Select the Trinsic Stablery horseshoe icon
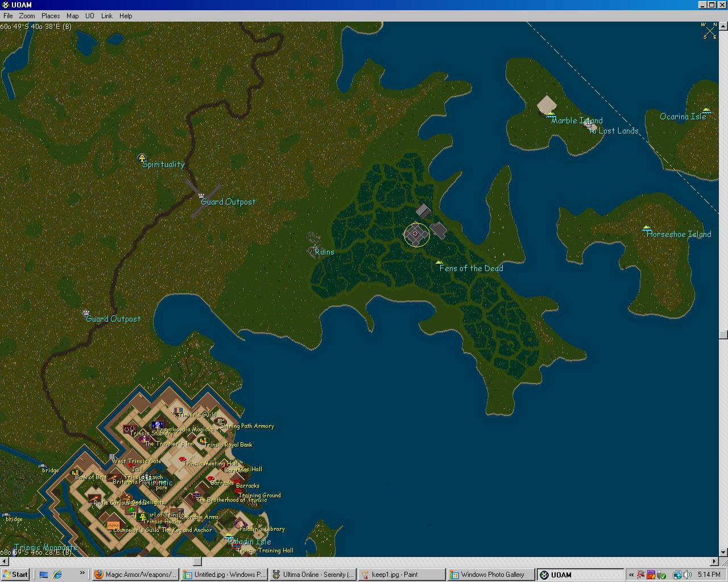 point(130,429)
